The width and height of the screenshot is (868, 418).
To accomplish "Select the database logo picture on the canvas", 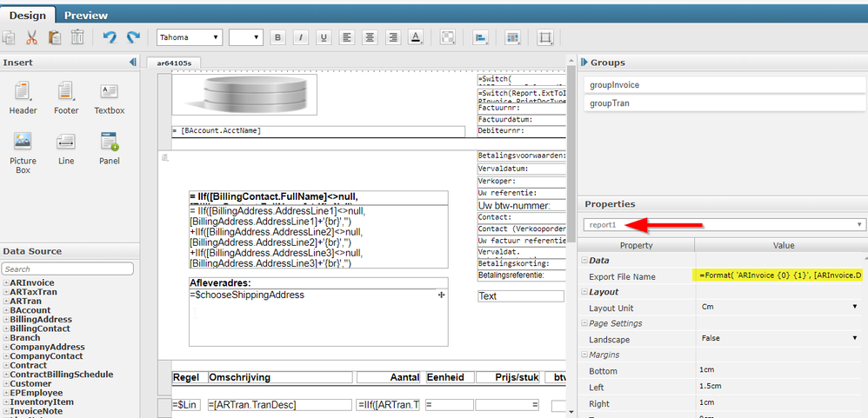I will [244, 95].
